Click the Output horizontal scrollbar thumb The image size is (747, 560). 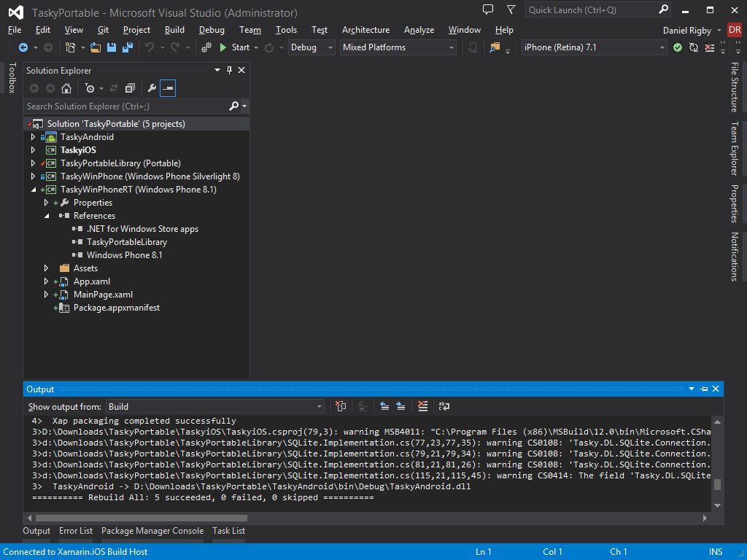tap(142, 518)
